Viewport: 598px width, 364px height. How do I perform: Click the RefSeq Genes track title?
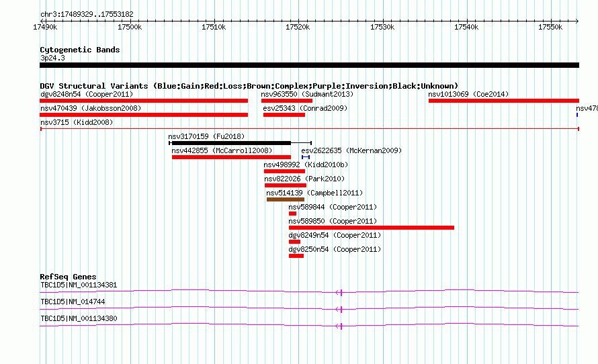pos(68,277)
